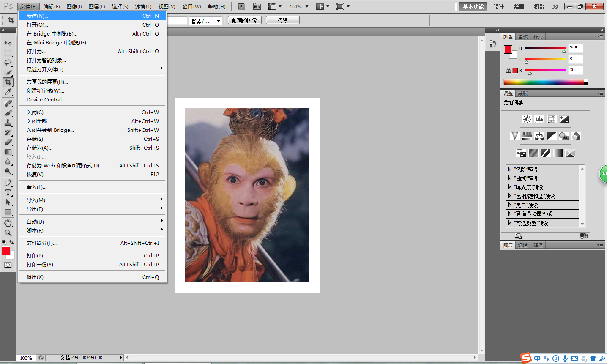Expand the "曲线" presets list
This screenshot has height=364, width=607.
tap(509, 178)
